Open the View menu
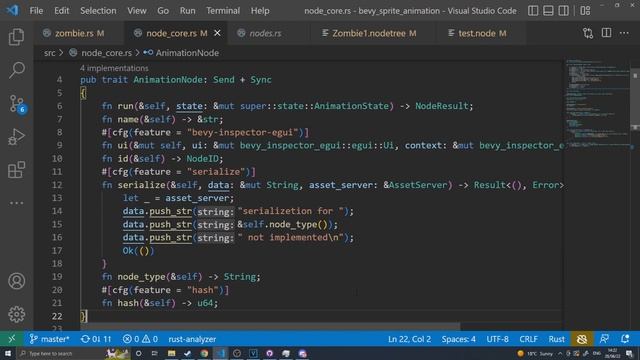Screen dimensions: 640x360 pyautogui.click(x=137, y=11)
